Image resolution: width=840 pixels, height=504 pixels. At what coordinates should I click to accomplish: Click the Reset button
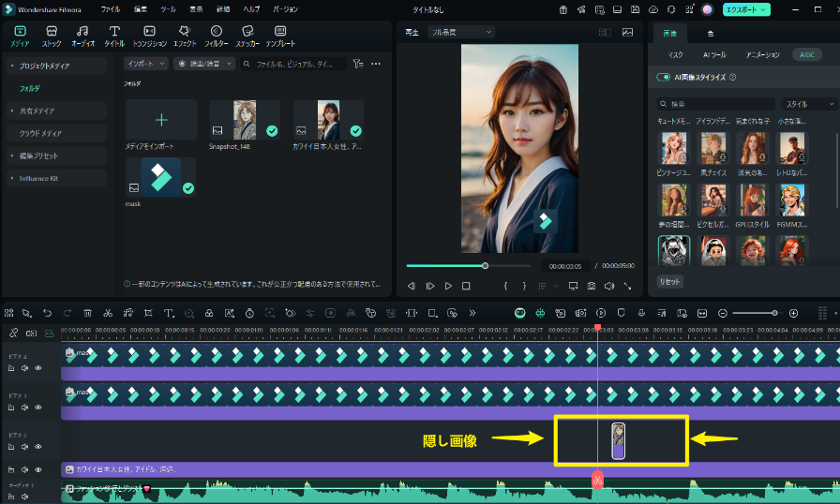coord(669,281)
